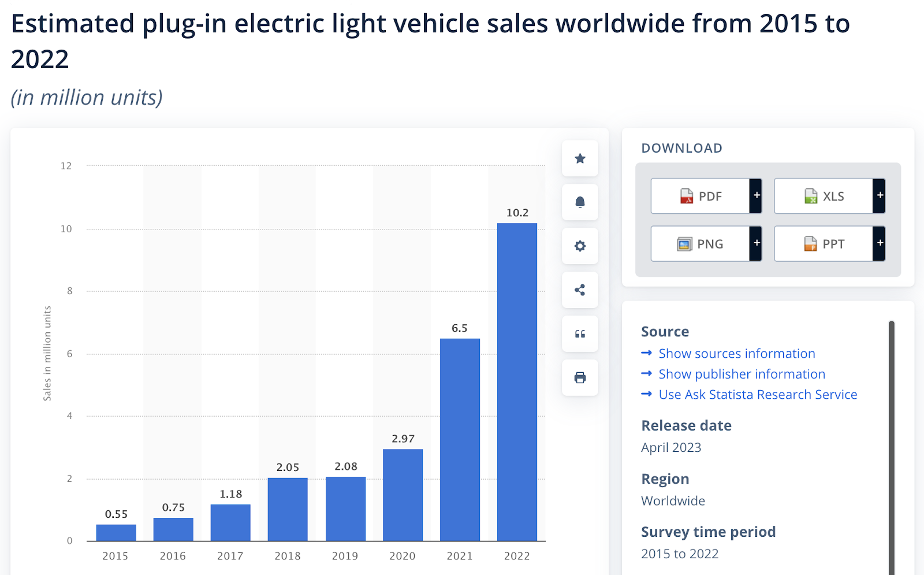Expand additional PPT download options
924x575 pixels.
[880, 243]
